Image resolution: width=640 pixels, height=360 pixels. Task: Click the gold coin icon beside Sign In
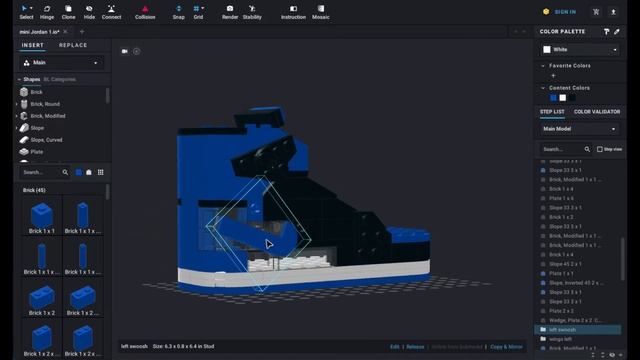point(546,12)
